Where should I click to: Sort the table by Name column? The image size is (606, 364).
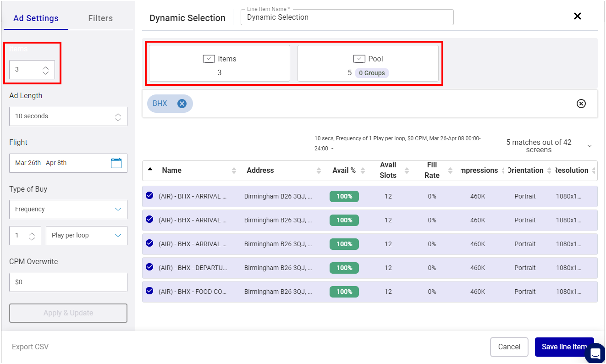pos(172,171)
